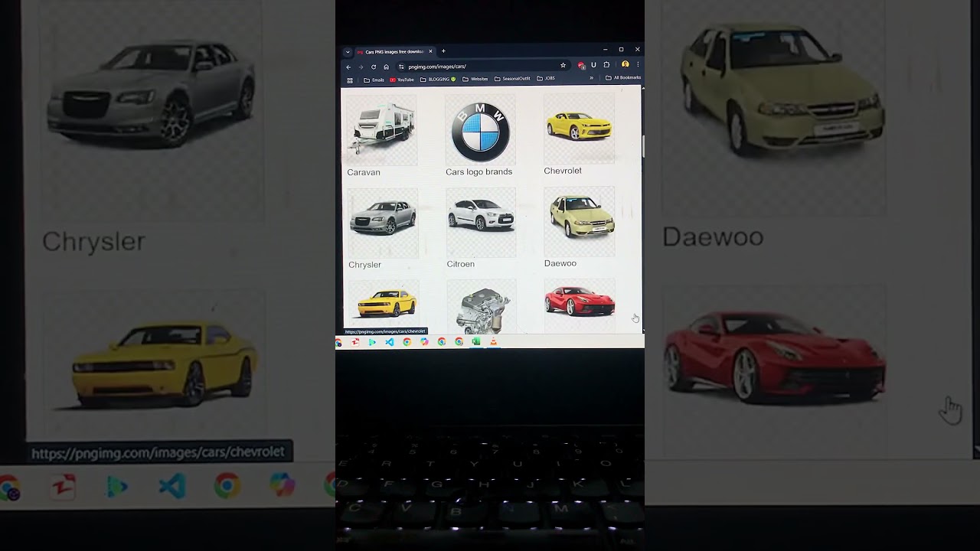The height and width of the screenshot is (551, 980).
Task: Open the YouTube bookmark
Action: (402, 80)
